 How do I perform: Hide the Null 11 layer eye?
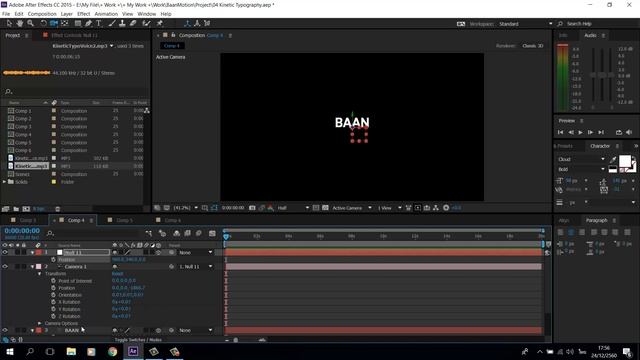pyautogui.click(x=5, y=253)
